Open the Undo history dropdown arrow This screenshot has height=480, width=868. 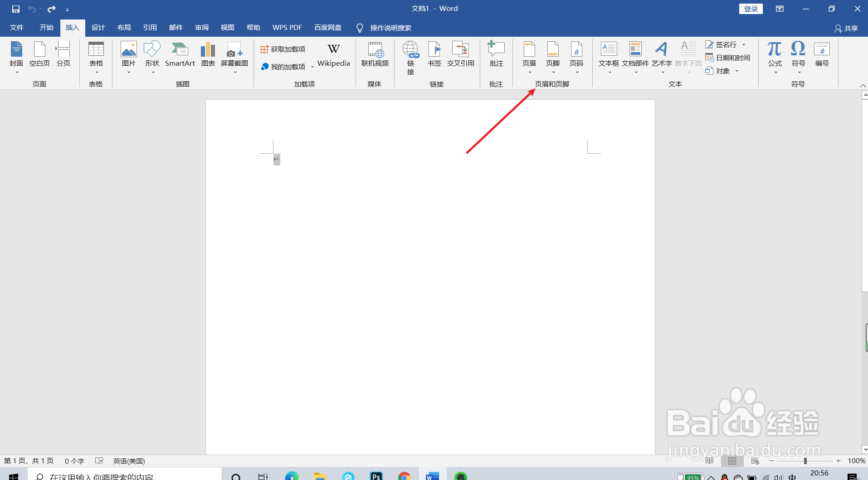(x=40, y=9)
